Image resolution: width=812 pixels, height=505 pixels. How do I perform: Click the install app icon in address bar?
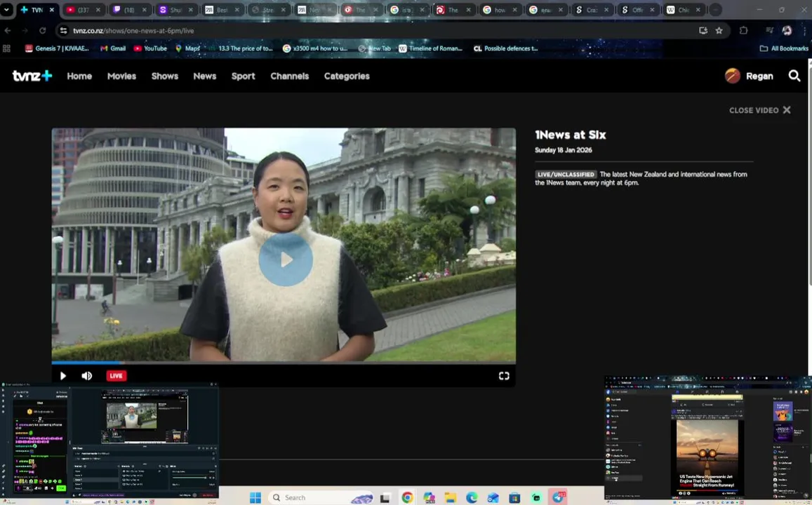(x=703, y=31)
